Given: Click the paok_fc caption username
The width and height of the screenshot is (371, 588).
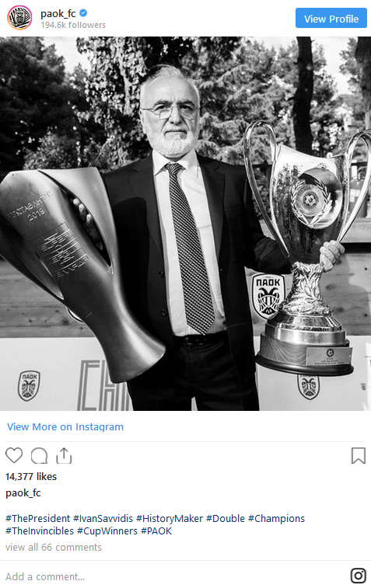Looking at the screenshot, I should (x=23, y=492).
